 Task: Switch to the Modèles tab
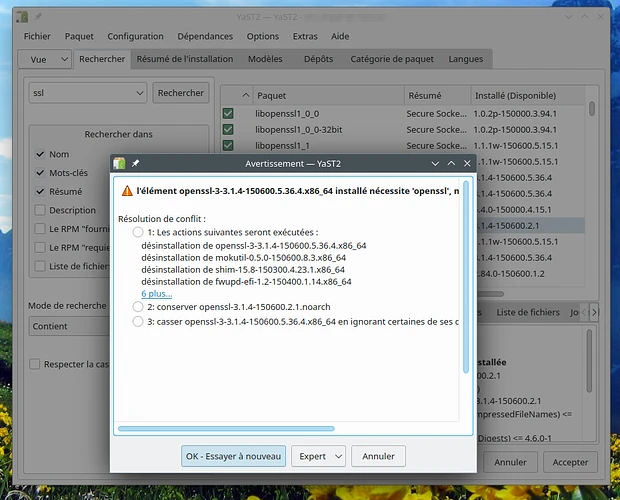[265, 59]
